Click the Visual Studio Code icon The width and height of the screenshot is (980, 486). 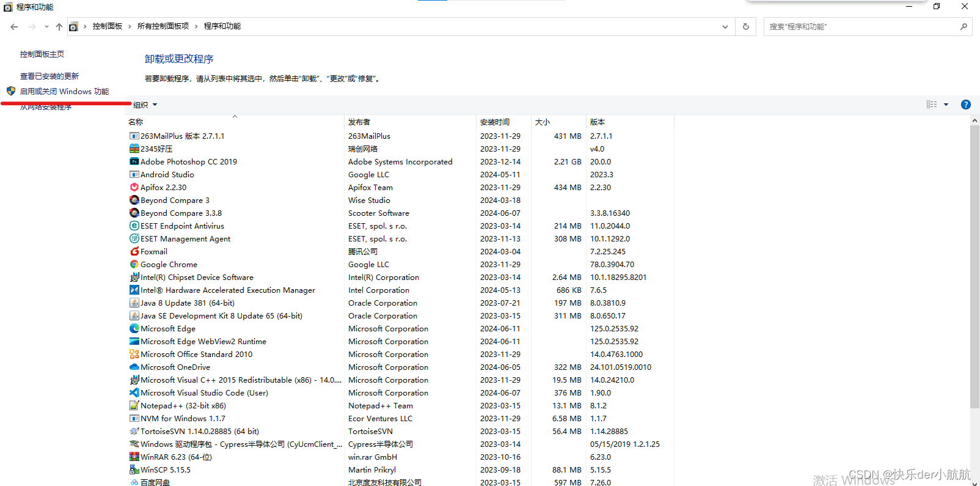(134, 392)
